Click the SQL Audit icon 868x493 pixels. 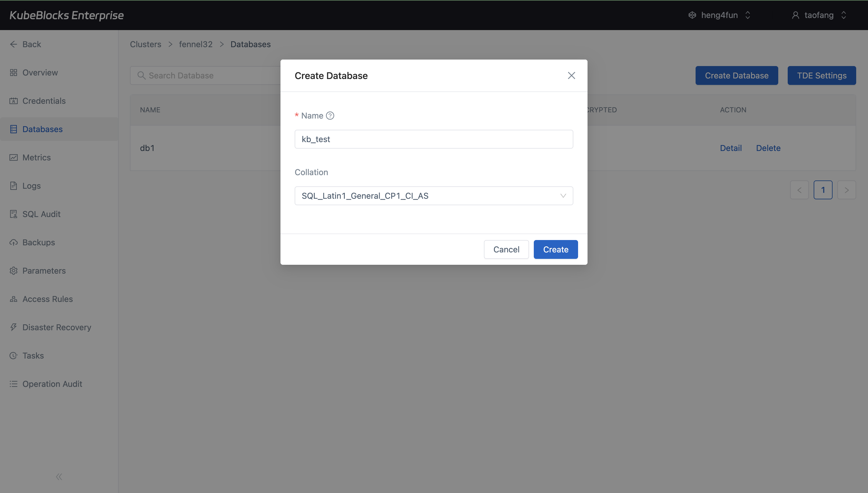click(14, 214)
